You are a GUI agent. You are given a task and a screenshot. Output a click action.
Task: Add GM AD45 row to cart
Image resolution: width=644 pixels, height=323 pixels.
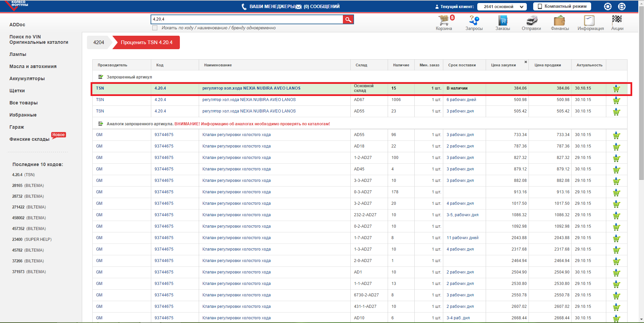pyautogui.click(x=616, y=170)
